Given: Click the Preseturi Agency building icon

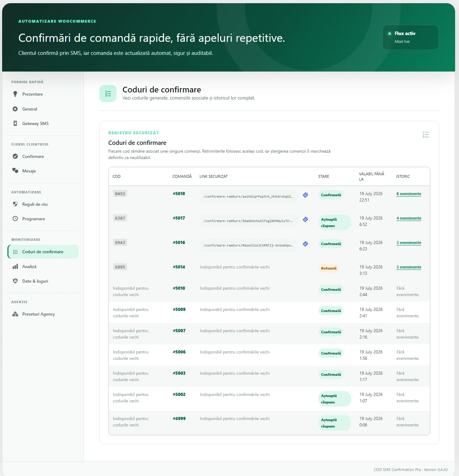Looking at the screenshot, I should pyautogui.click(x=15, y=314).
